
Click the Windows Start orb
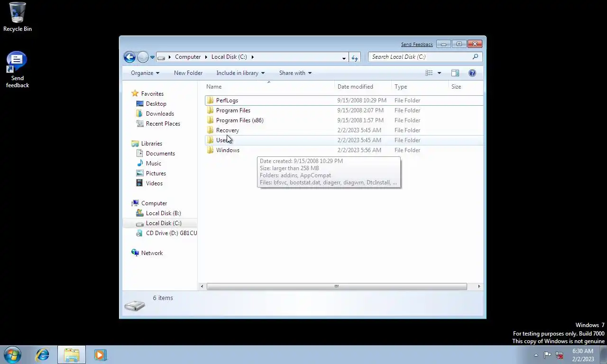[x=13, y=355]
